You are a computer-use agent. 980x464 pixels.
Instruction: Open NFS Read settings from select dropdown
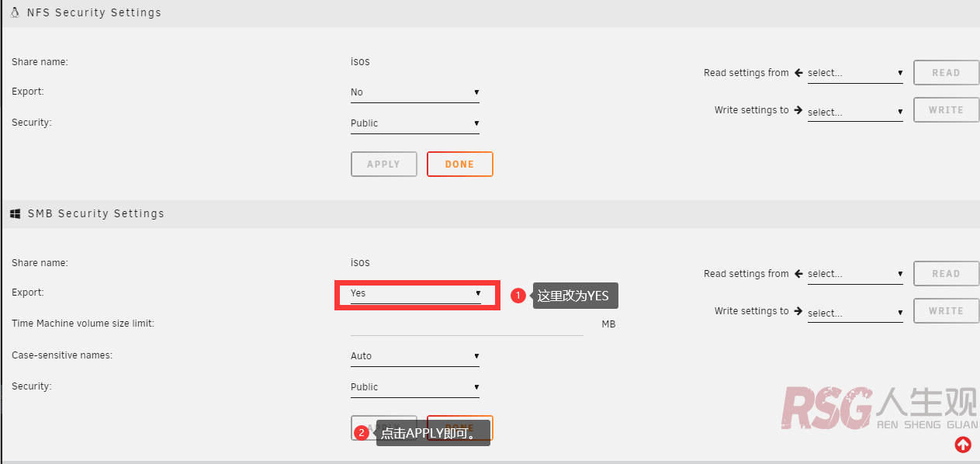pos(855,73)
